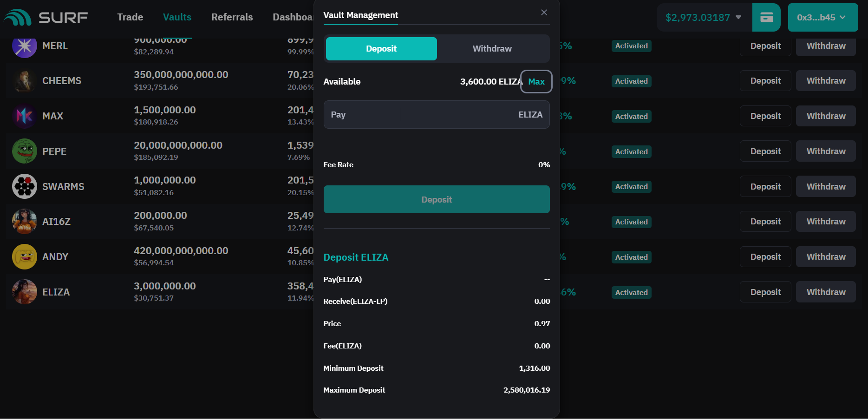This screenshot has height=420, width=868.
Task: Click the ANDY token icon
Action: tap(24, 257)
